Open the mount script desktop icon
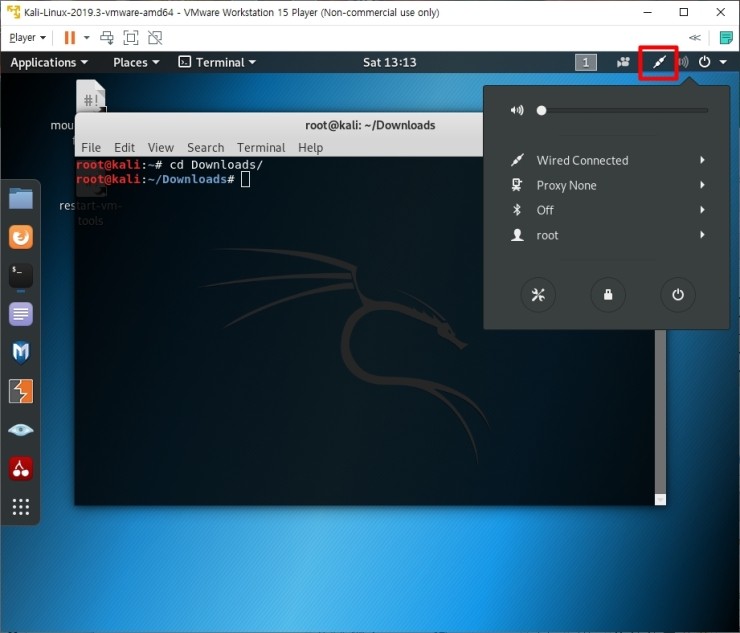 click(x=90, y=98)
